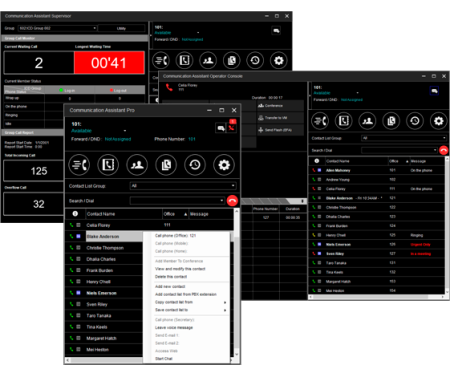The height and width of the screenshot is (365, 450).
Task: Open call handling icon in Assistant Pro toolbar
Action: [79, 165]
